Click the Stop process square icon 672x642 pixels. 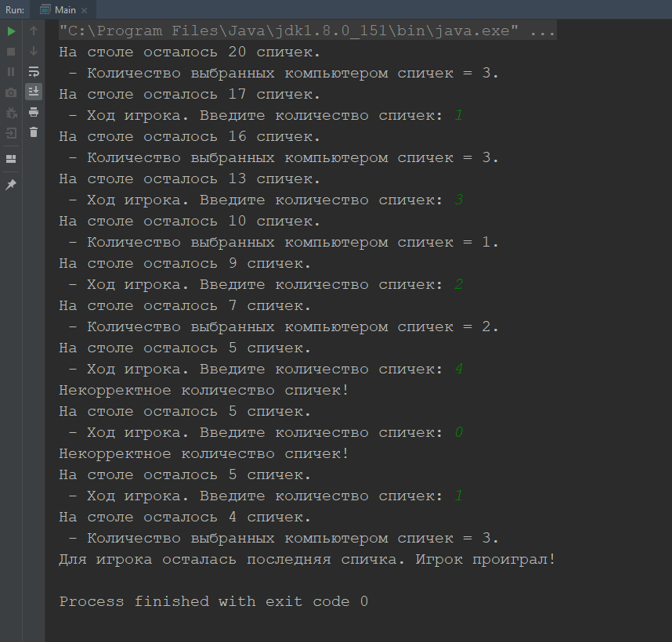[x=11, y=52]
